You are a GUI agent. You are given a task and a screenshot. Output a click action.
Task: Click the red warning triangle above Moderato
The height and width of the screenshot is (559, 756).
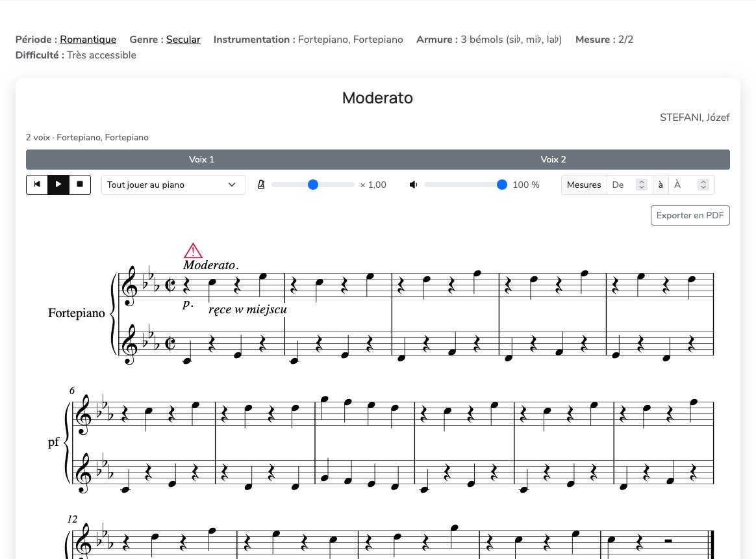pyautogui.click(x=193, y=250)
